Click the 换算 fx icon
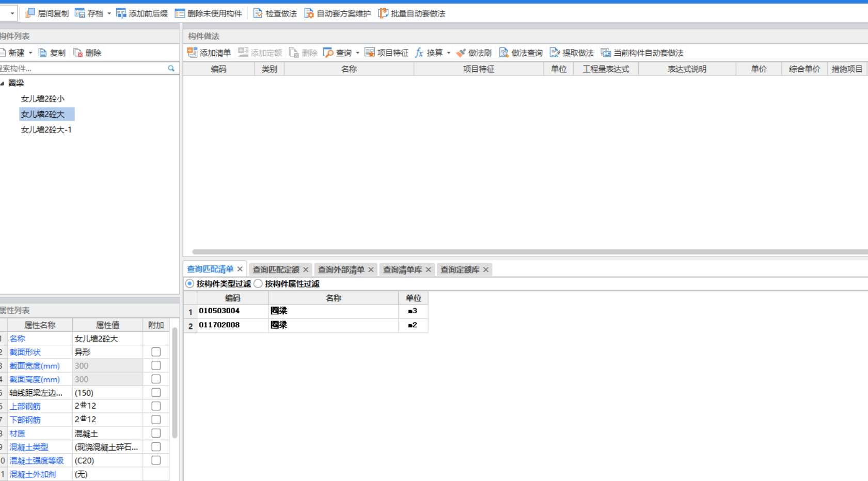 (x=419, y=53)
